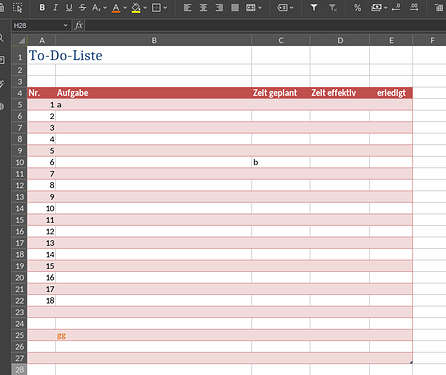This screenshot has width=446, height=375.
Task: Select column B header
Action: [x=154, y=40]
